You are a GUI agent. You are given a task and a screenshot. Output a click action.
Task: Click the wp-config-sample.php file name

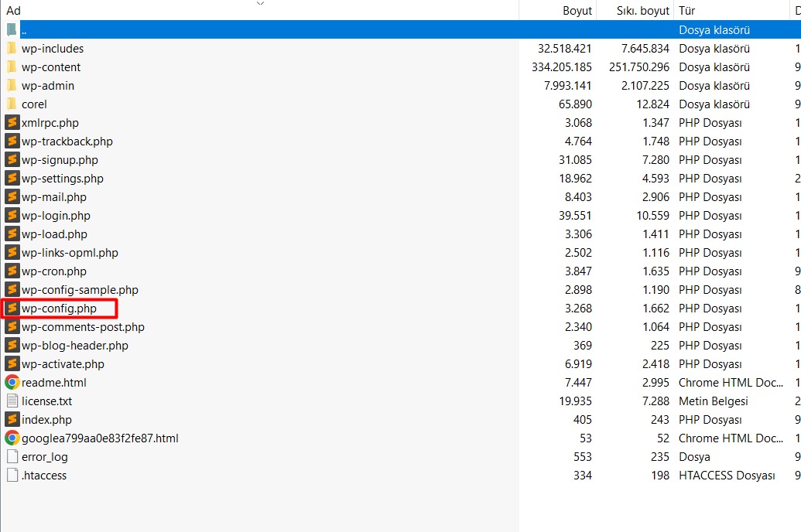80,290
